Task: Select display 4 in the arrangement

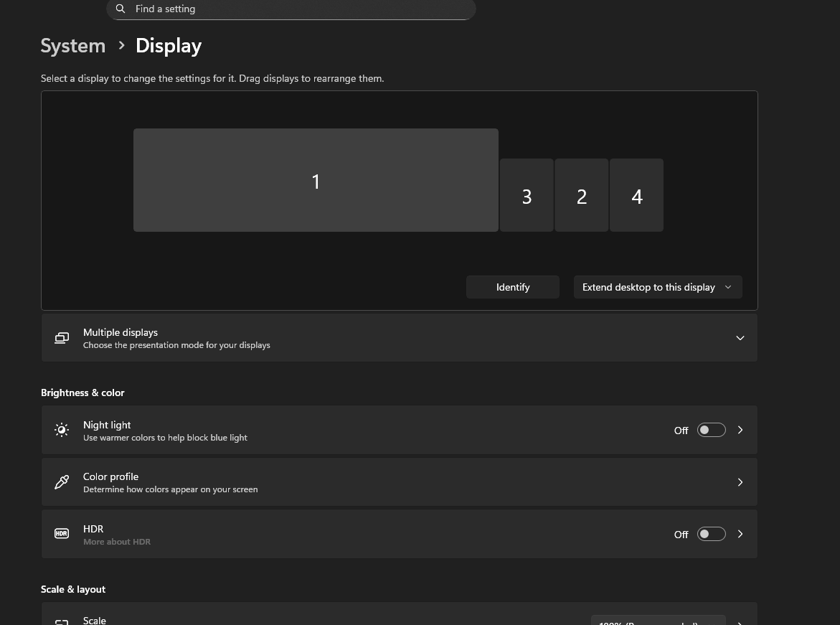Action: point(636,195)
